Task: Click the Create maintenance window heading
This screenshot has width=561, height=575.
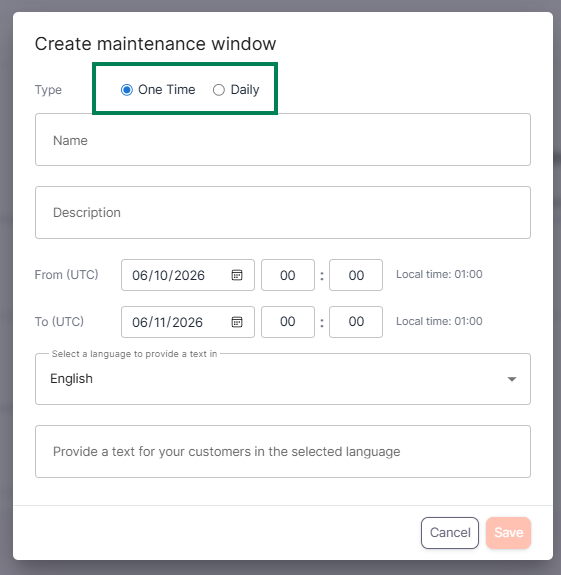Action: pyautogui.click(x=155, y=44)
